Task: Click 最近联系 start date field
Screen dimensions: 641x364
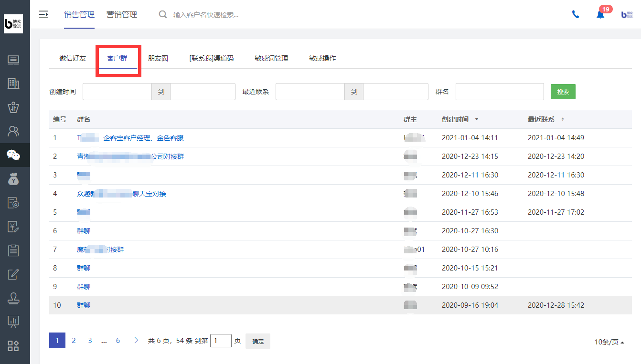Action: tap(310, 92)
